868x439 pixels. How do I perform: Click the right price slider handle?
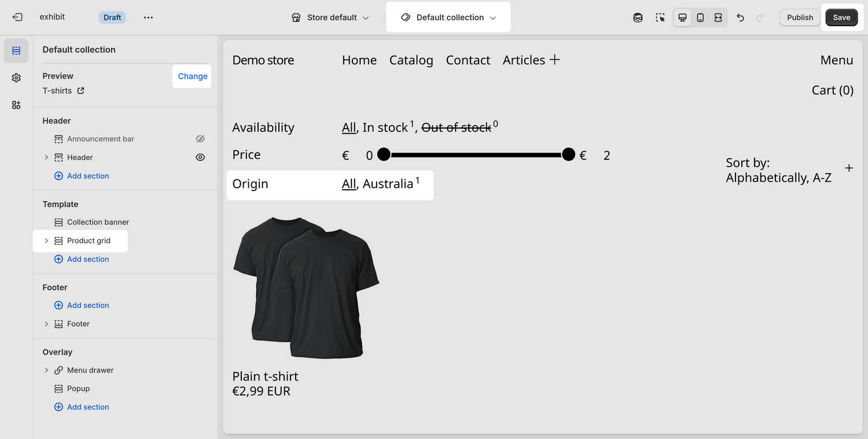pyautogui.click(x=568, y=155)
